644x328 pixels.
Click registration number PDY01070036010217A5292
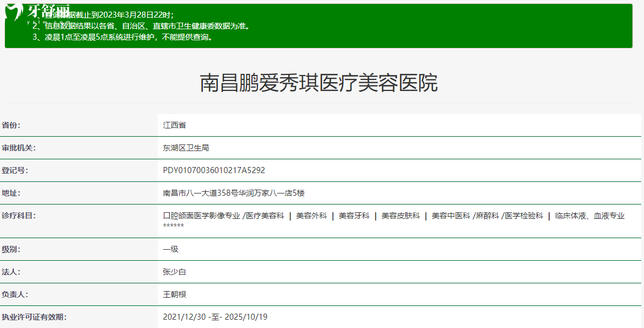tap(214, 170)
